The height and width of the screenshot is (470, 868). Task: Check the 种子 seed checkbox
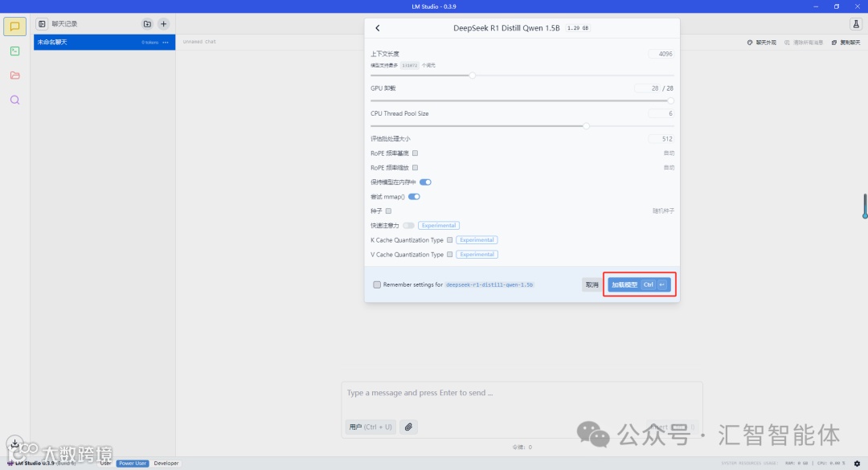389,211
